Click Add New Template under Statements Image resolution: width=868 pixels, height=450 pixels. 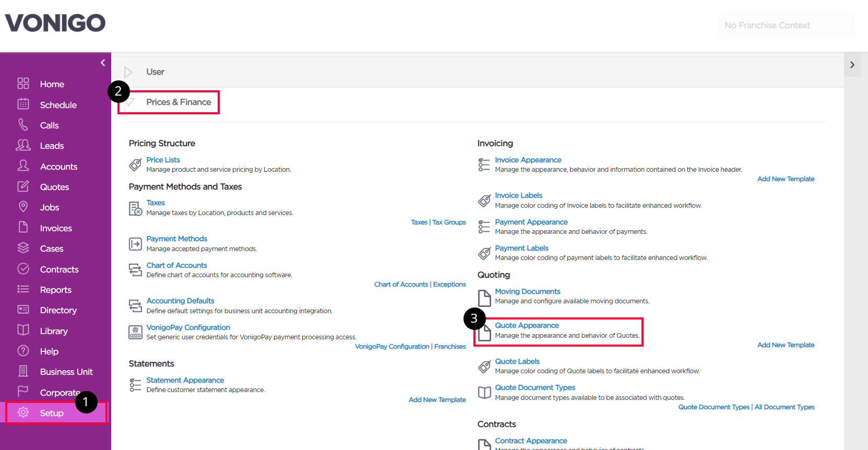tap(437, 400)
